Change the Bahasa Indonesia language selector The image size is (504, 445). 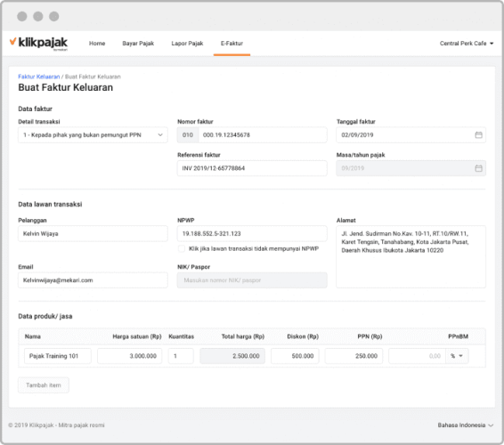pyautogui.click(x=466, y=425)
